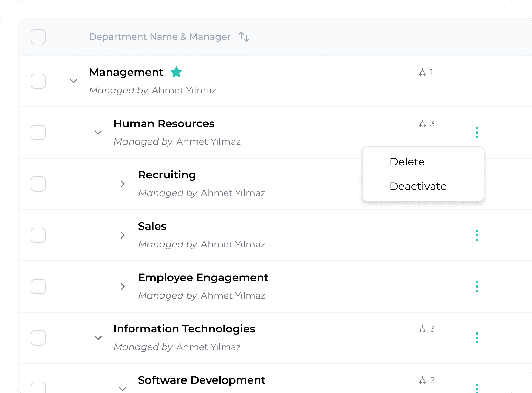Collapse the Human Resources sub-departments
The width and height of the screenshot is (532, 393).
click(x=98, y=133)
